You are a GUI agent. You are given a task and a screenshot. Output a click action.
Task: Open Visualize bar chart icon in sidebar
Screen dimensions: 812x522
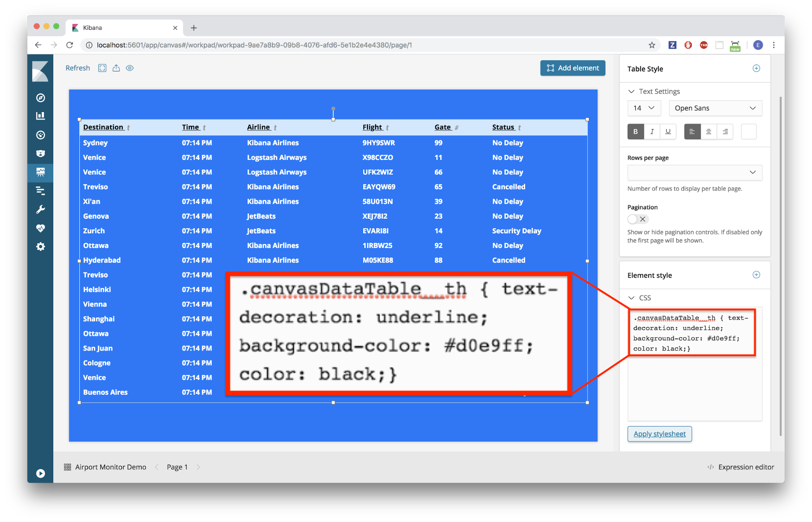point(40,116)
